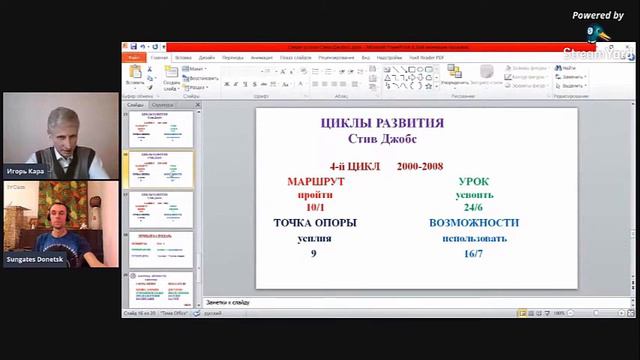Click the Copy icon under Cut
The image size is (640, 360).
pyautogui.click(x=150, y=78)
